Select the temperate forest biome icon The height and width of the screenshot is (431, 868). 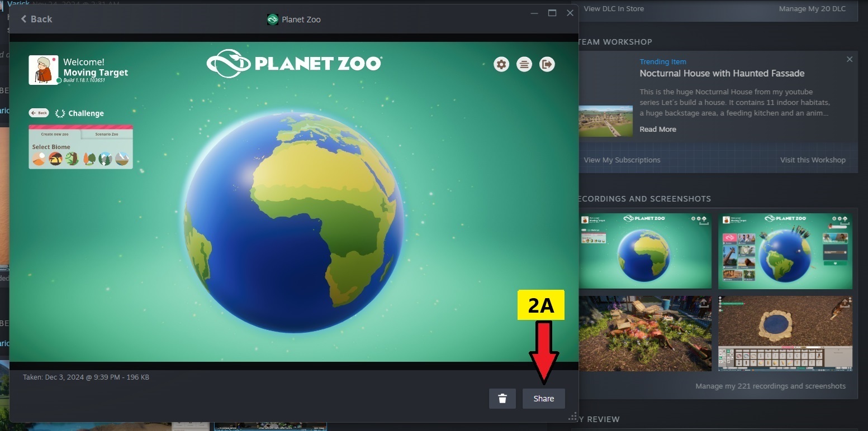[89, 159]
